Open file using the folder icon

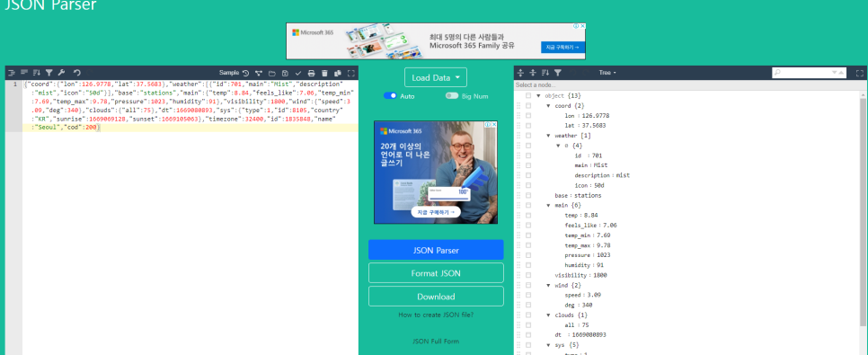click(271, 73)
